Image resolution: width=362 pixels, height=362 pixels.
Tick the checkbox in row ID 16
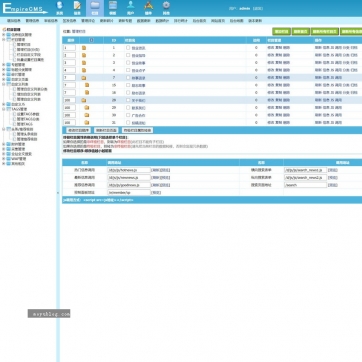(x=128, y=92)
